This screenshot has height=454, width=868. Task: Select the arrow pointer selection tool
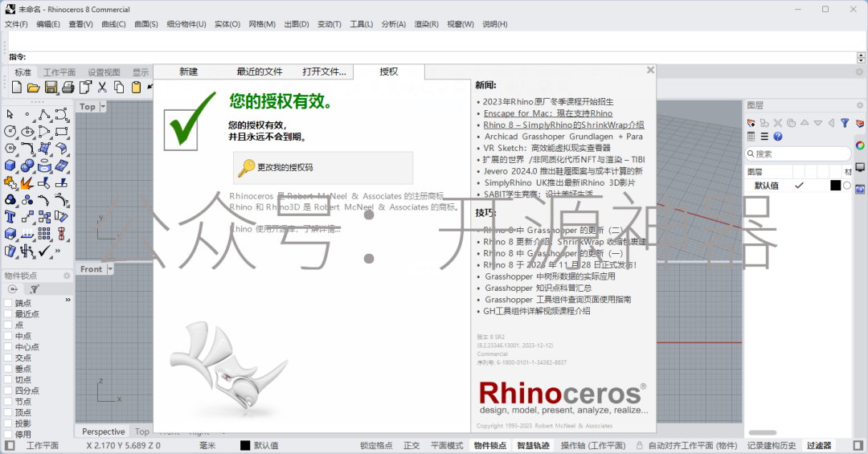tap(10, 114)
